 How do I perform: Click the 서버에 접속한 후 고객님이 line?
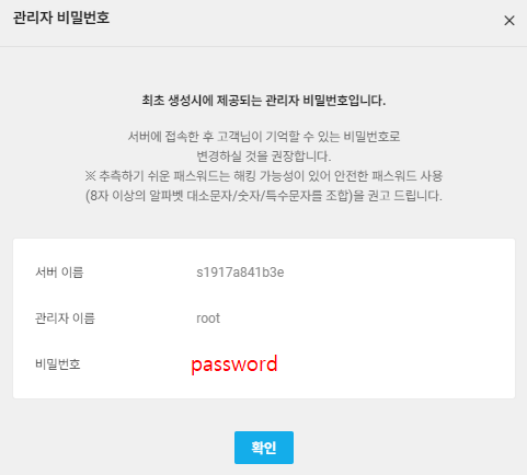(264, 136)
